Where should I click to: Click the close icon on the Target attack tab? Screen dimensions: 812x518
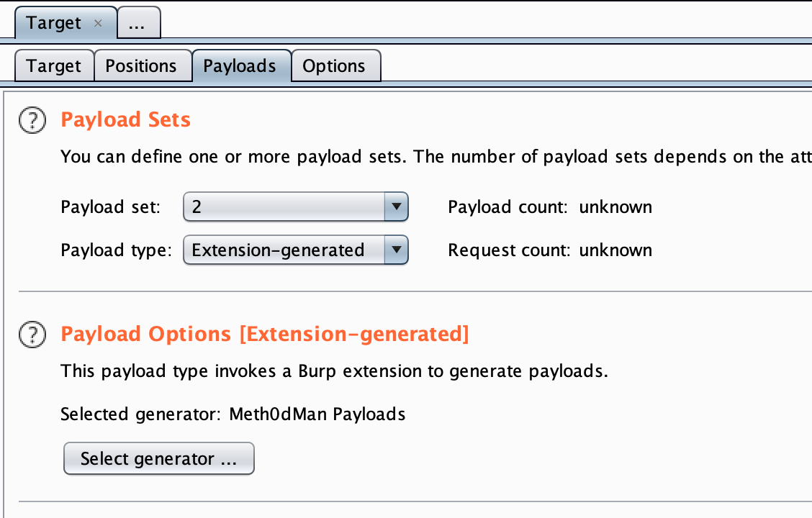[x=97, y=22]
